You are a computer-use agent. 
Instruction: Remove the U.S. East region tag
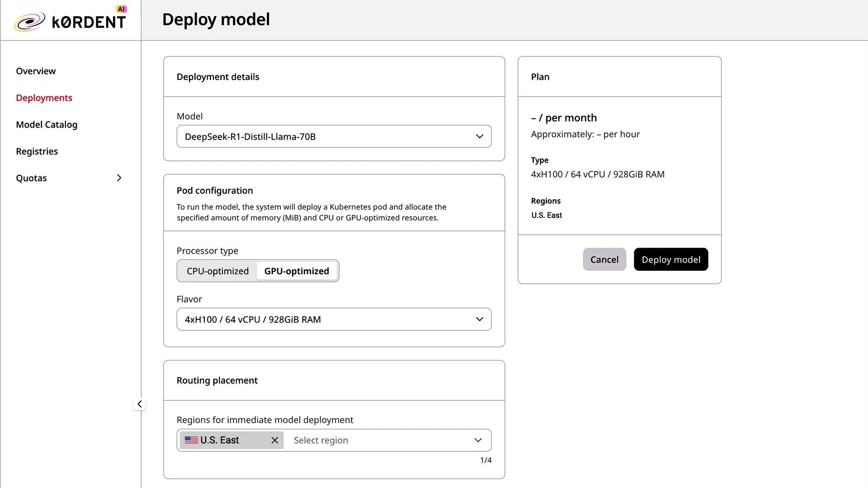274,440
